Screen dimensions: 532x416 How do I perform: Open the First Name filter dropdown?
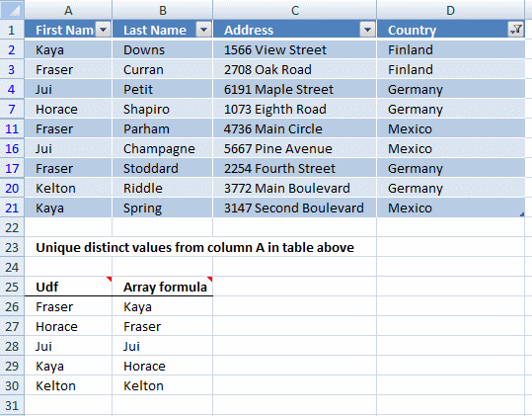pos(103,30)
